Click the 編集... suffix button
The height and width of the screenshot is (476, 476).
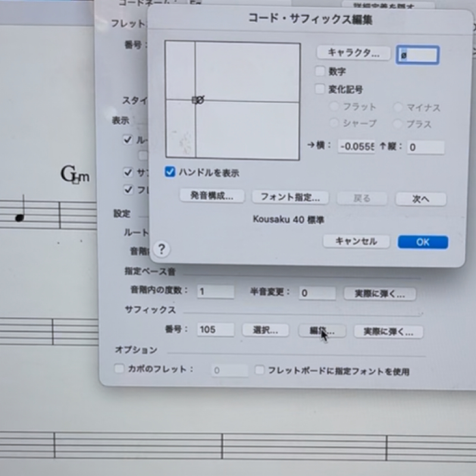pos(322,331)
